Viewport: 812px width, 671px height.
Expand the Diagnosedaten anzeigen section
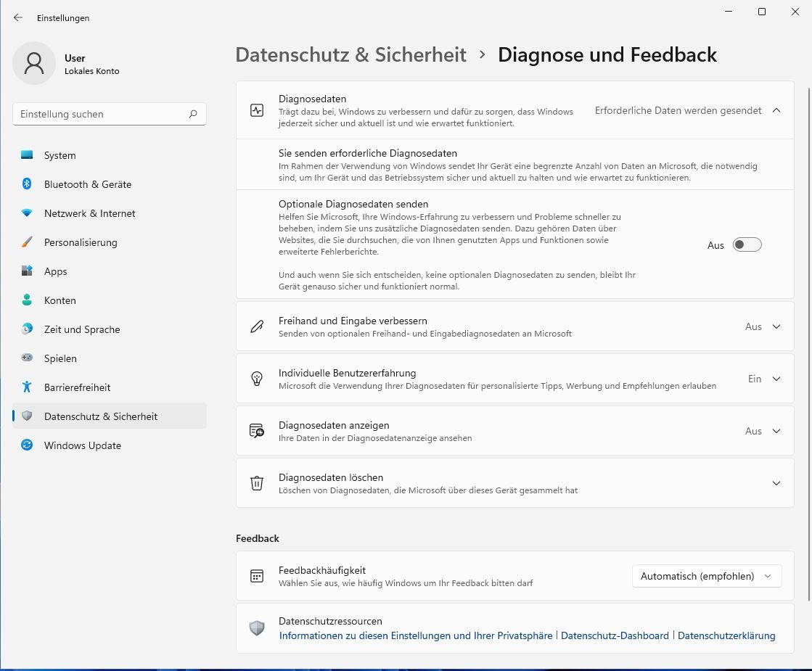[x=776, y=431]
